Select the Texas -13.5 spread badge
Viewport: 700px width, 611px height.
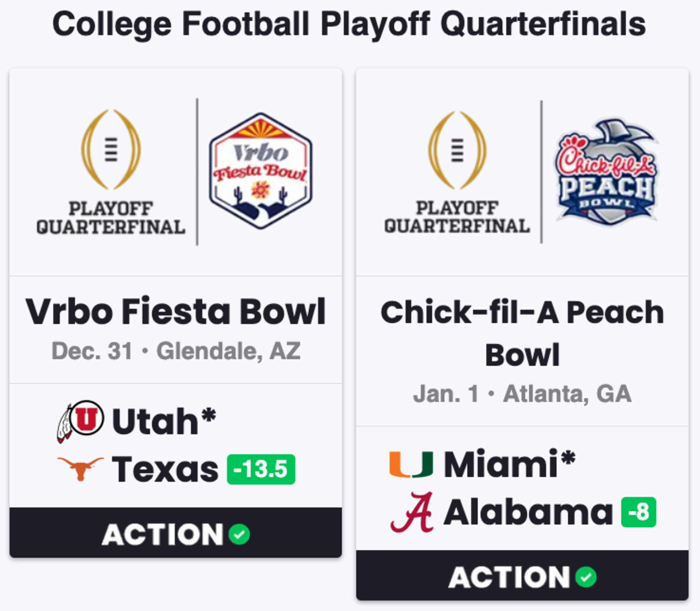(261, 469)
